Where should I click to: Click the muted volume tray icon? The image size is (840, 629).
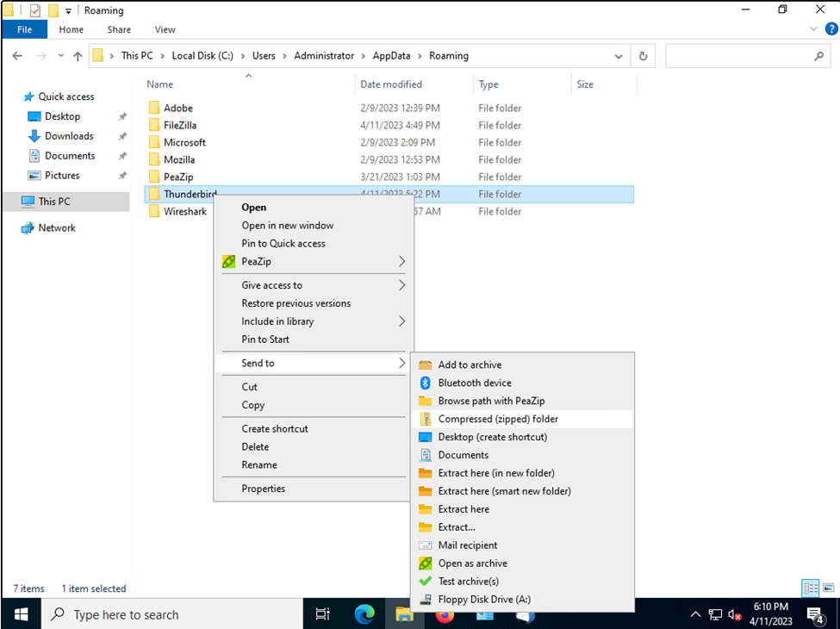click(735, 614)
